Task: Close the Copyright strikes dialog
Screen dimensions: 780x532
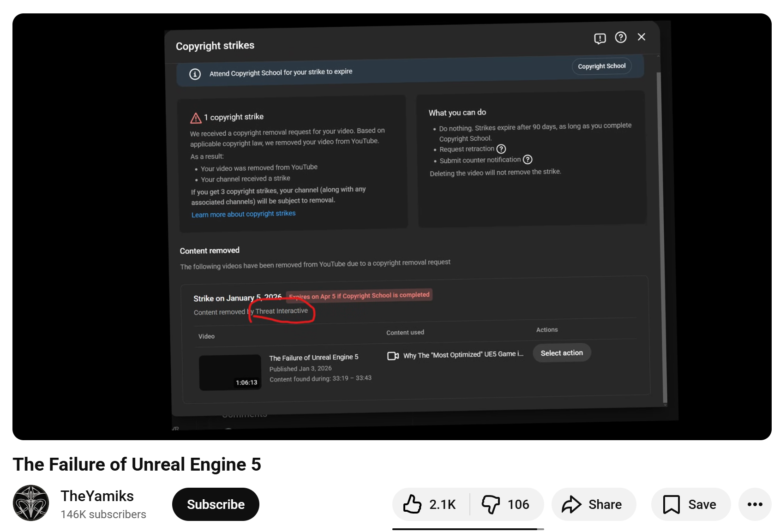Action: (642, 37)
